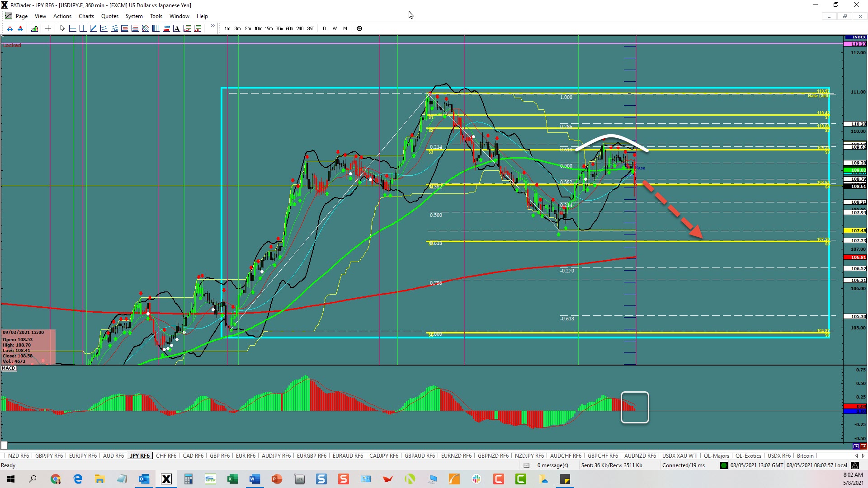
Task: Switch to the EURJPY RF6 page tab
Action: click(x=83, y=456)
